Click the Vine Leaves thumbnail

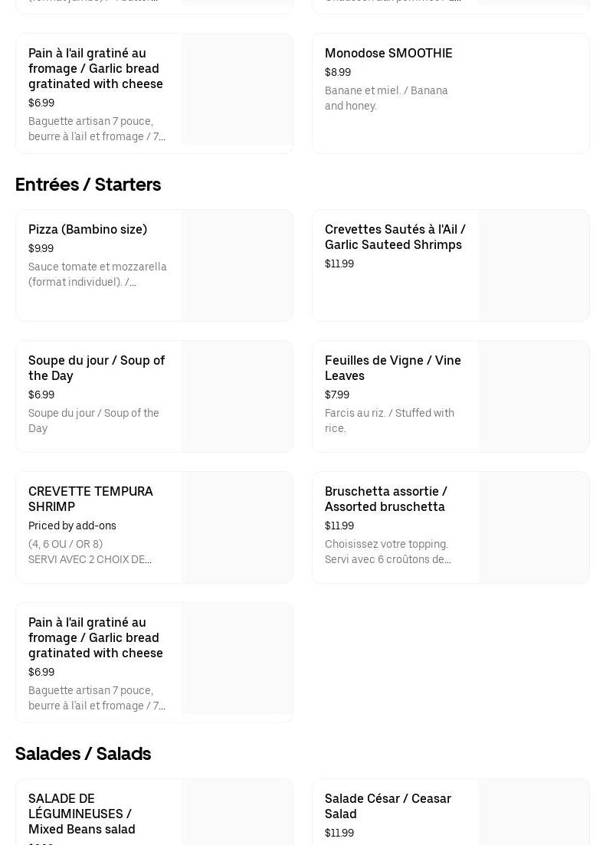click(533, 397)
